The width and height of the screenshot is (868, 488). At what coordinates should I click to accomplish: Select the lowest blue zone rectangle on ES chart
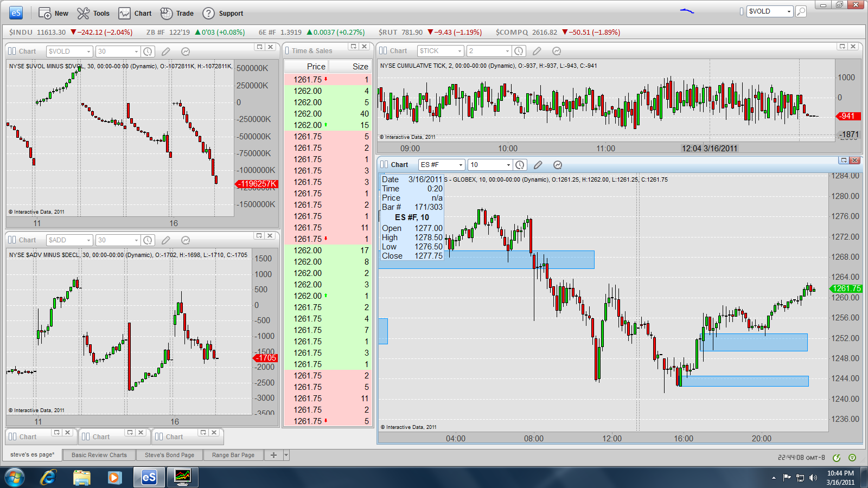coord(744,381)
